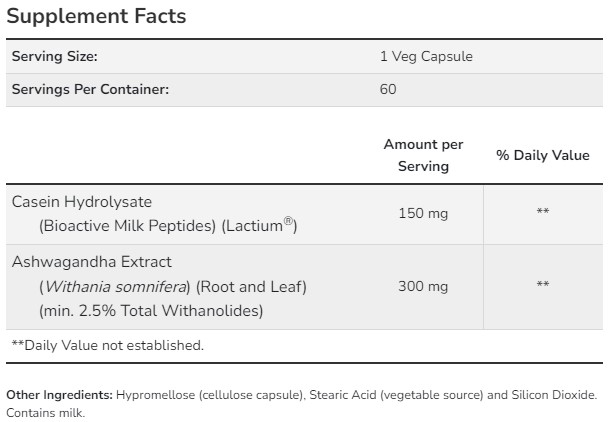The image size is (609, 422).
Task: Select the servings count 60
Action: coord(388,89)
